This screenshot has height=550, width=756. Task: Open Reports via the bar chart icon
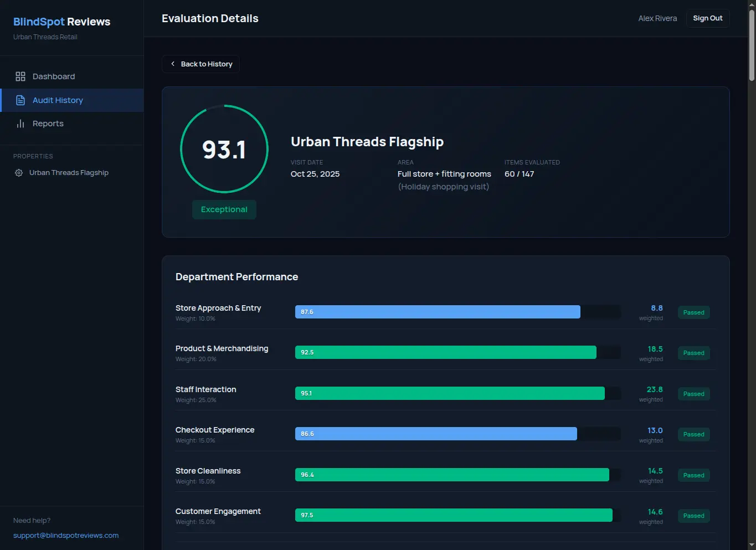(20, 124)
